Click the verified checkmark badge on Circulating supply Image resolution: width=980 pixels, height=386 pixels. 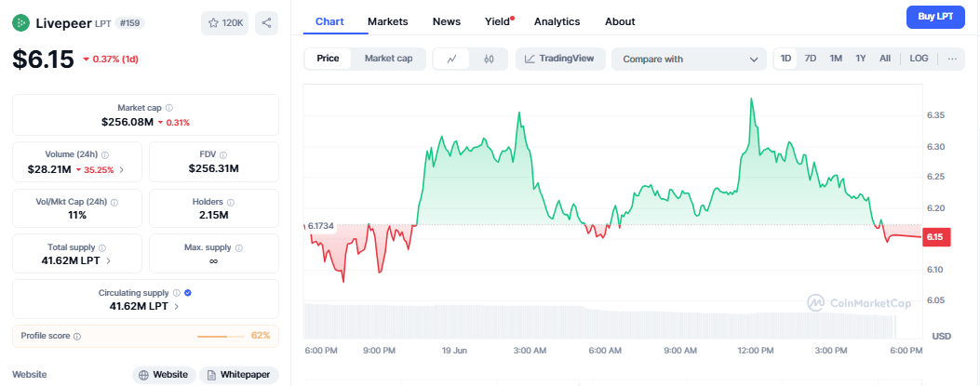coord(188,293)
